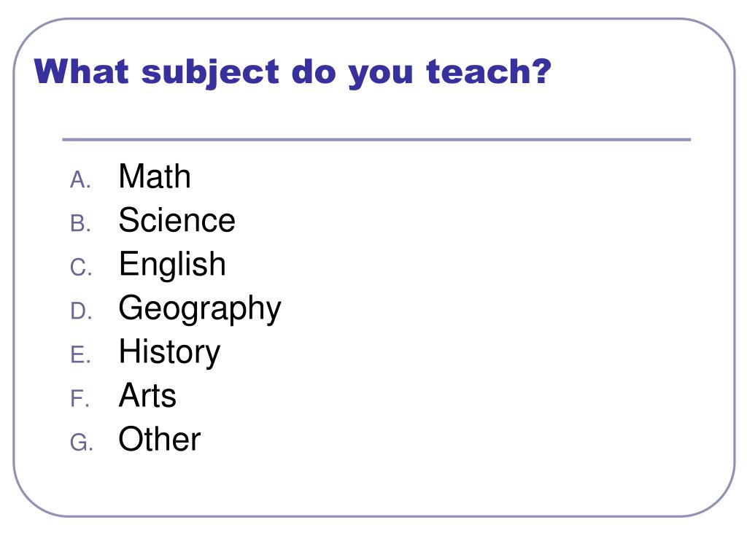Select the Math answer option
This screenshot has width=747, height=560.
(x=155, y=176)
